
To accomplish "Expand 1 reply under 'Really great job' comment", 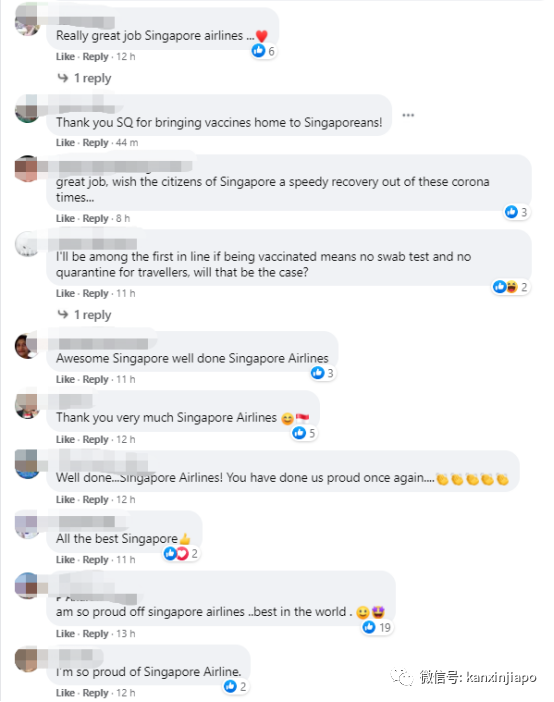I will (x=84, y=78).
